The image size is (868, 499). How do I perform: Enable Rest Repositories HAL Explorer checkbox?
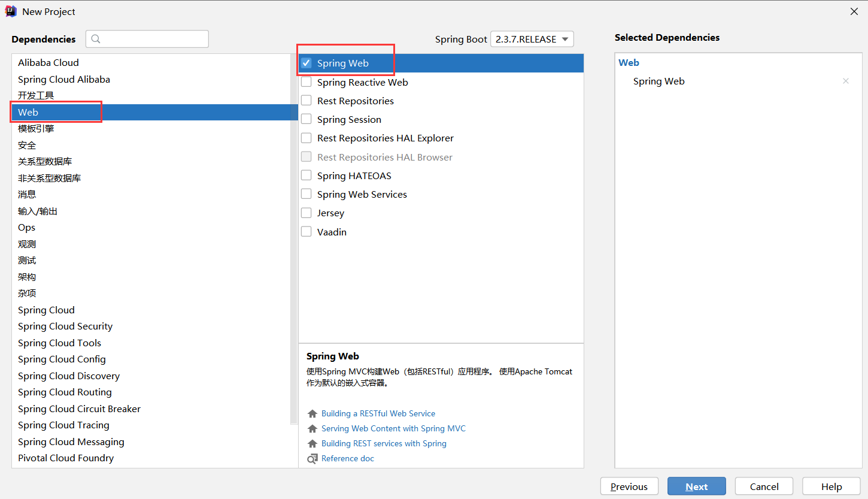point(306,138)
